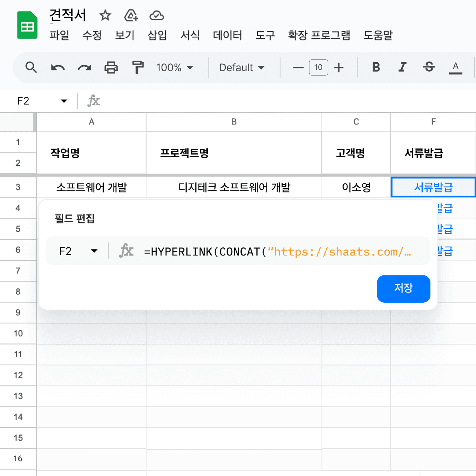Click the HYPERLINK formula field in dialog
Viewport: 476px width, 476px height.
pos(277,252)
